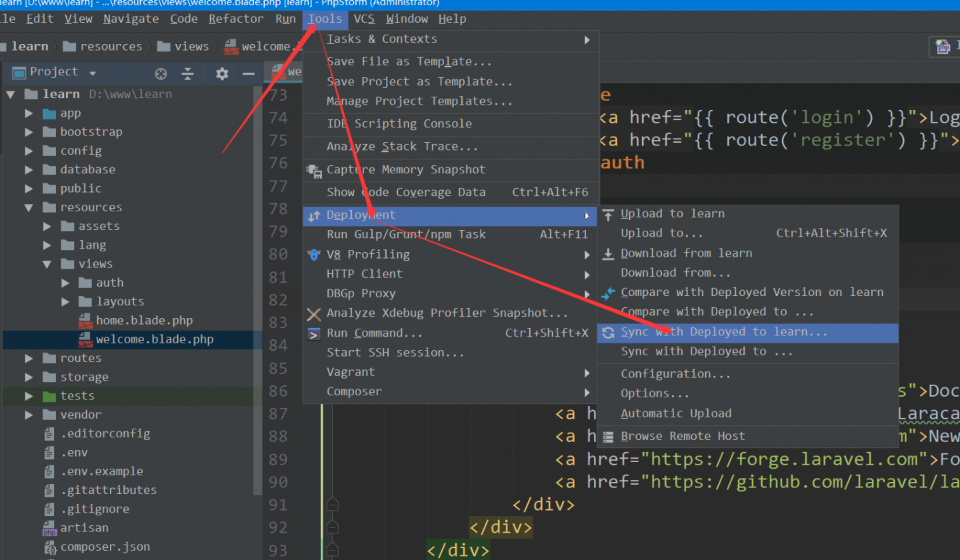Open the Composer submenu
The image size is (960, 560).
point(451,392)
